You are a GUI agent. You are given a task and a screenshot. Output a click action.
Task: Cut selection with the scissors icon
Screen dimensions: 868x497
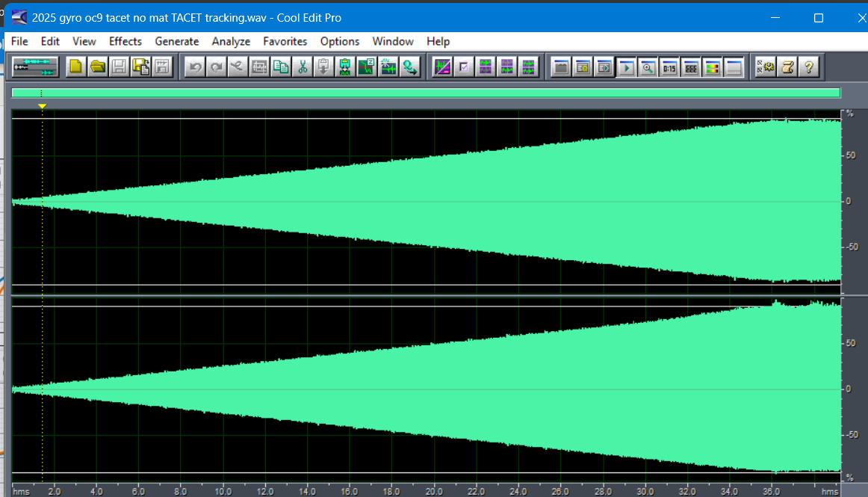click(x=303, y=67)
